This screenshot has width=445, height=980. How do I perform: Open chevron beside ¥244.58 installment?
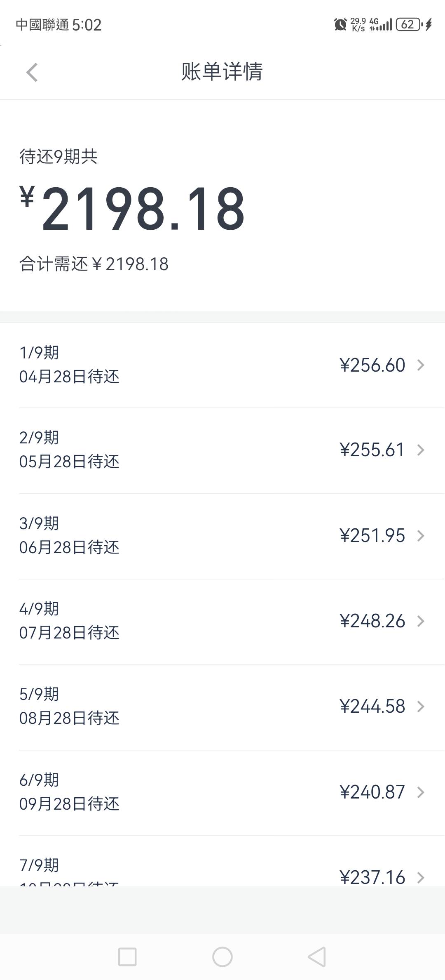point(420,707)
